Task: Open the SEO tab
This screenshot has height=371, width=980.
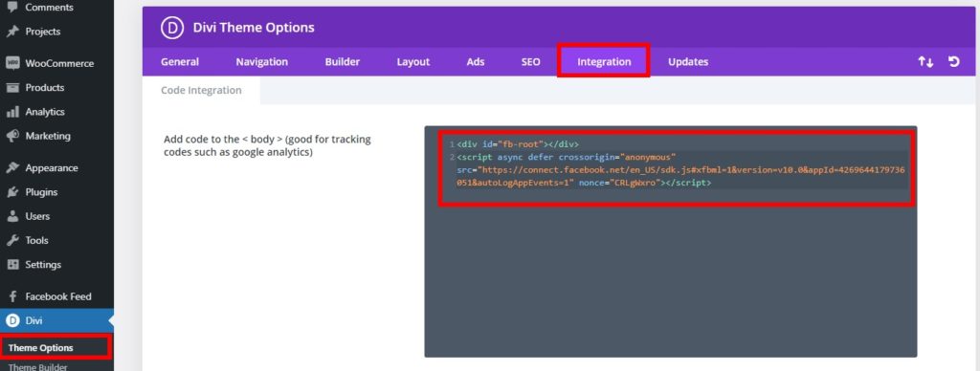Action: pyautogui.click(x=530, y=62)
